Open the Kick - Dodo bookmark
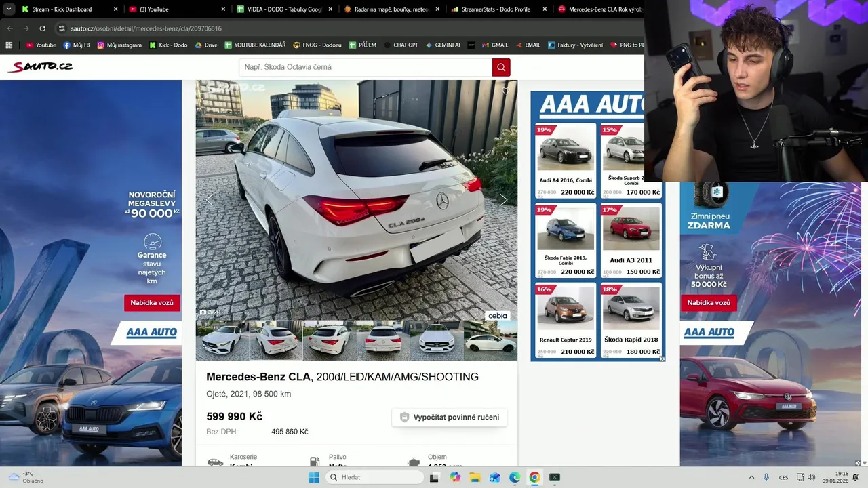Image resolution: width=868 pixels, height=488 pixels. tap(167, 45)
